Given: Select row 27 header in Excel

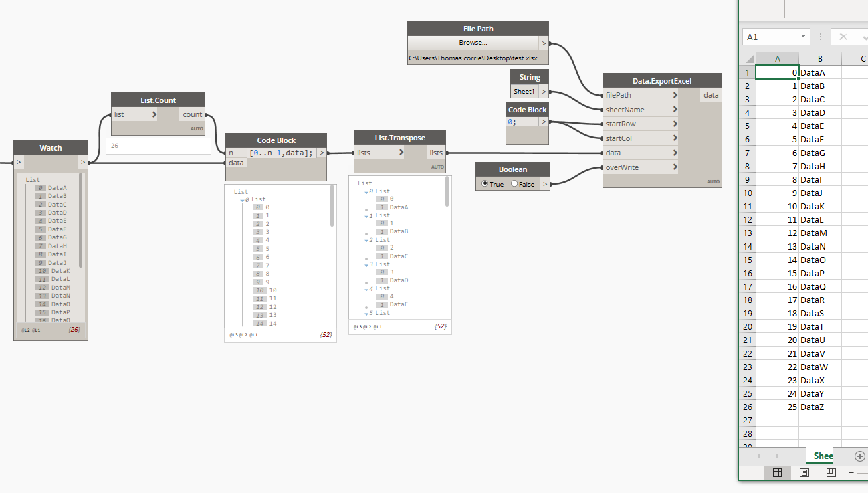Looking at the screenshot, I should pos(748,420).
